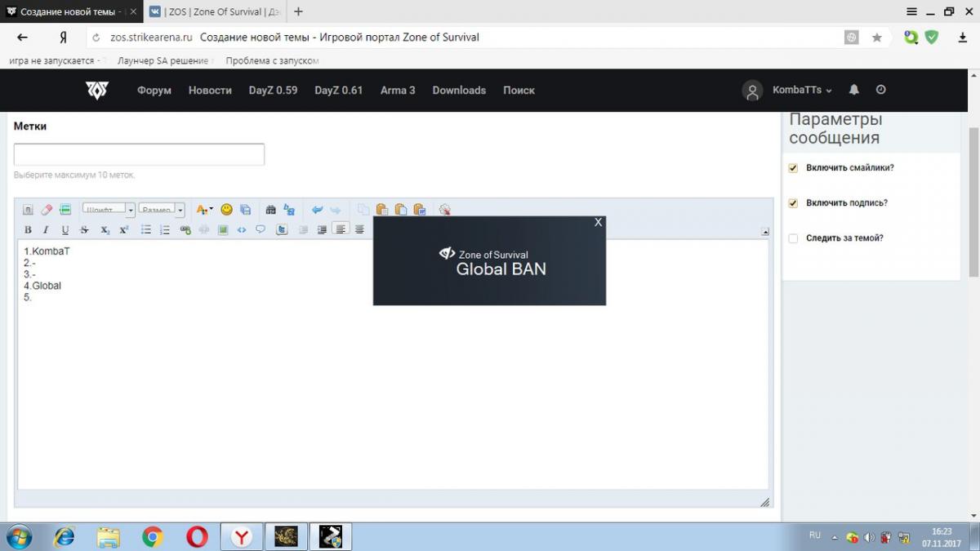Open the notifications bell icon
This screenshot has width=980, height=551.
coord(854,90)
